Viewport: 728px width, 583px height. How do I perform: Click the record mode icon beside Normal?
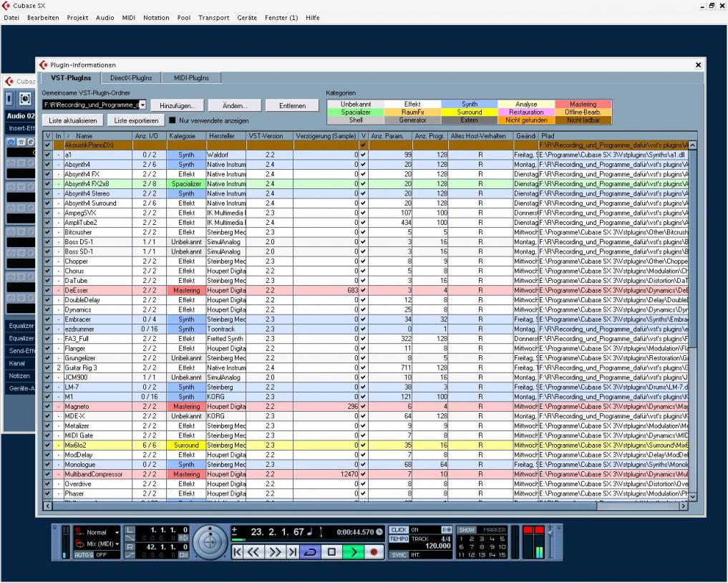coord(79,532)
